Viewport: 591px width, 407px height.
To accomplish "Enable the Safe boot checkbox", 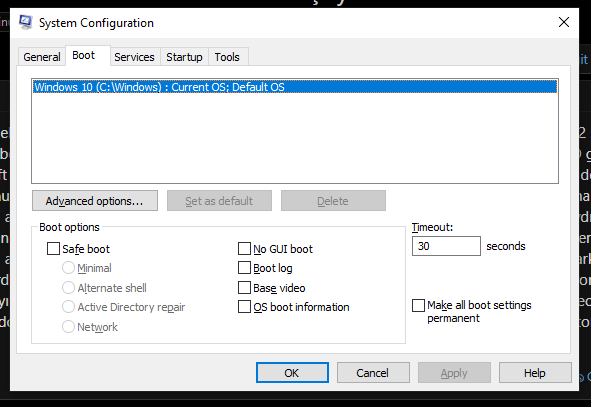I will [x=54, y=249].
